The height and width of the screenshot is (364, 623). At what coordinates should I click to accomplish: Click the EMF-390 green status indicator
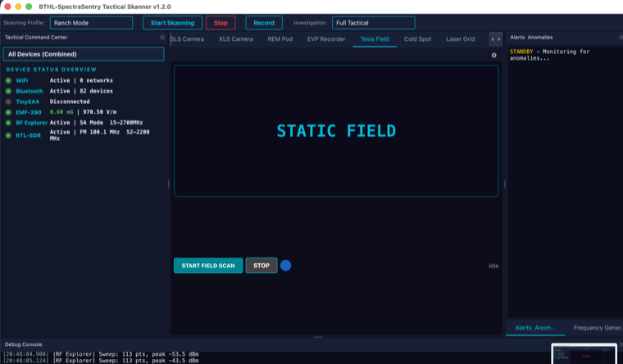(8, 112)
